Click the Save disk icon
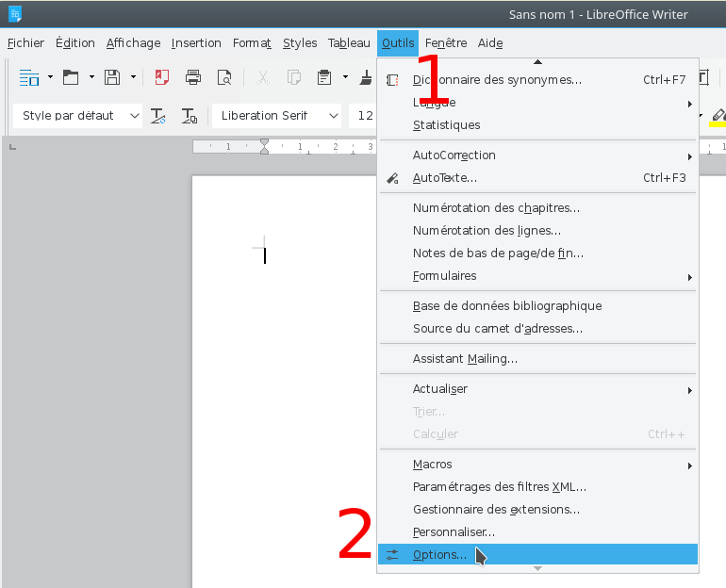The height and width of the screenshot is (588, 726). [112, 77]
